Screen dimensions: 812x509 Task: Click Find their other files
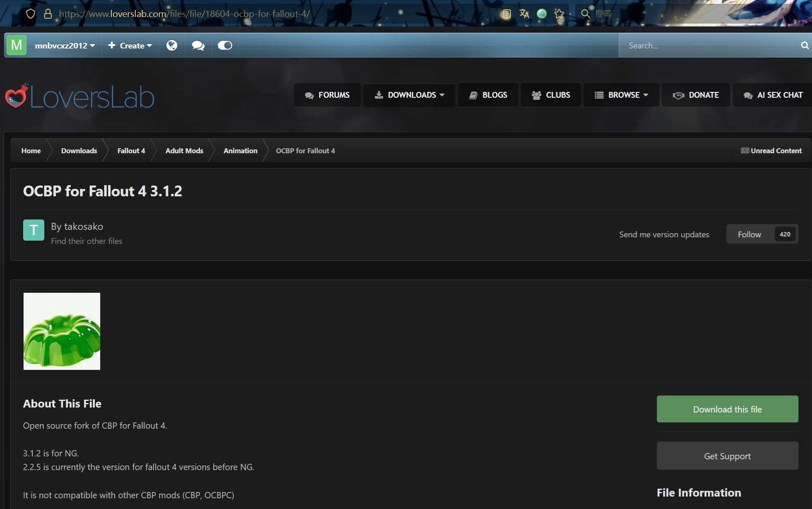point(86,241)
